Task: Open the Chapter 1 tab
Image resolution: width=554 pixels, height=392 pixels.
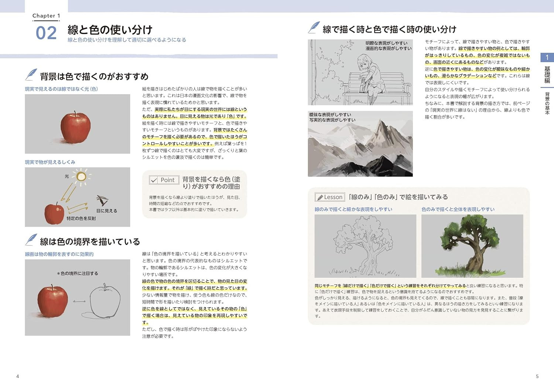Action: [46, 16]
